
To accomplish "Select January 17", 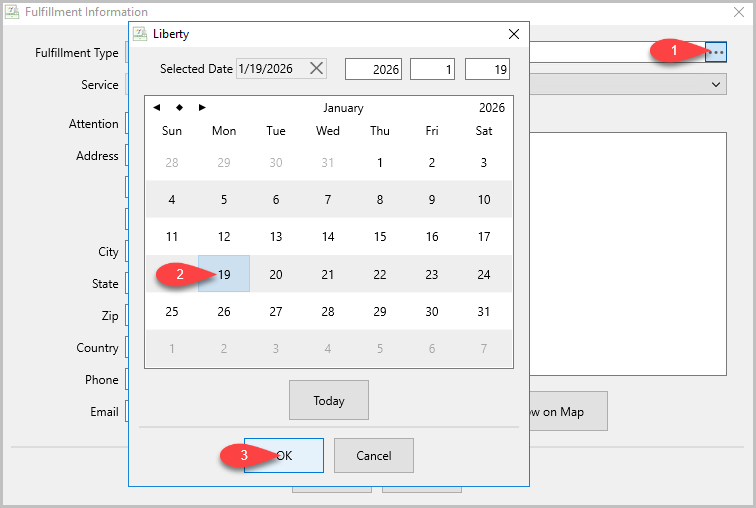I will click(x=484, y=237).
